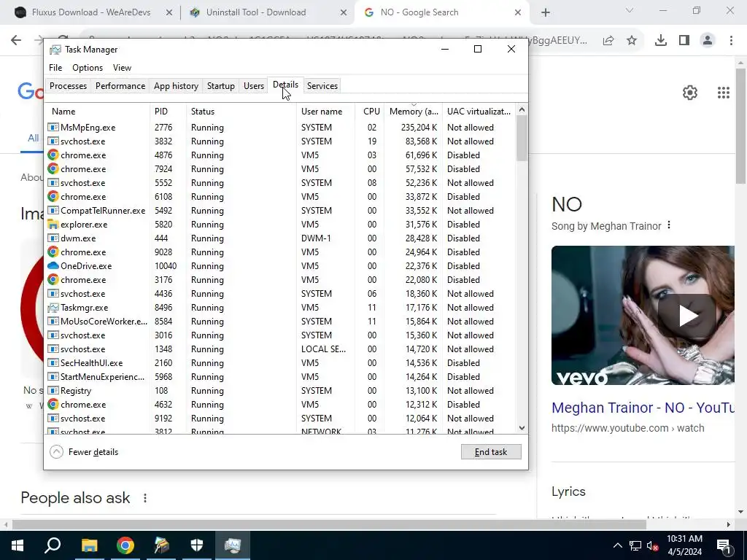The width and height of the screenshot is (747, 560).
Task: Open the notification center icon
Action: [x=724, y=545]
